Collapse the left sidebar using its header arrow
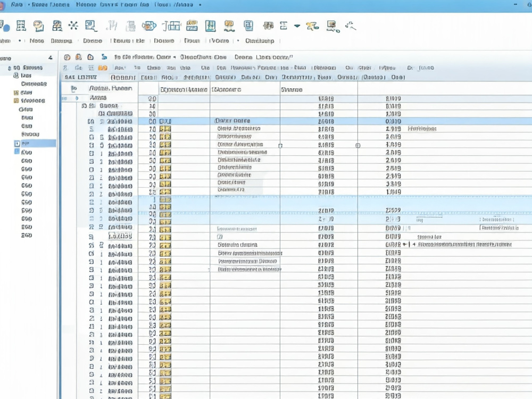The height and width of the screenshot is (399, 532). pos(50,58)
